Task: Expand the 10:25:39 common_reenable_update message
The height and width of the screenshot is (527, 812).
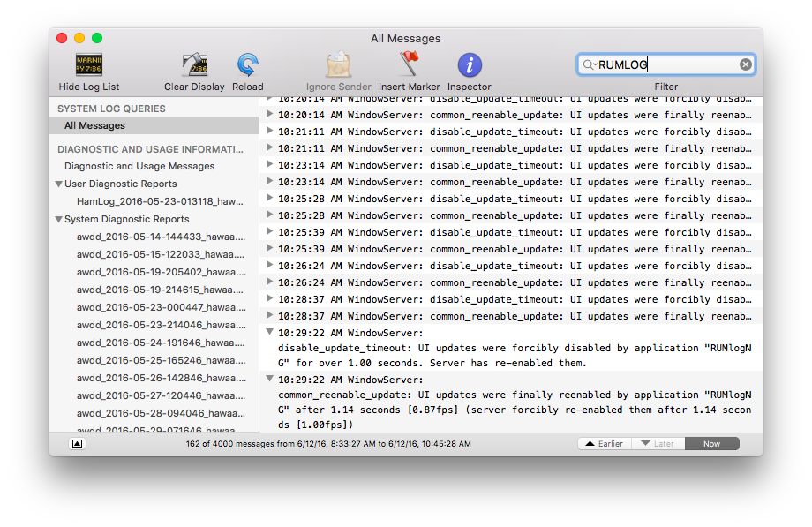Action: pyautogui.click(x=269, y=248)
